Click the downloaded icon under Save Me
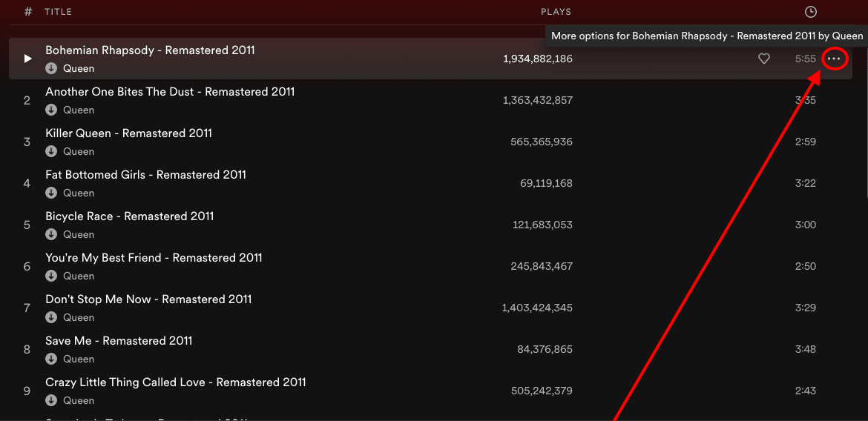 pos(51,359)
